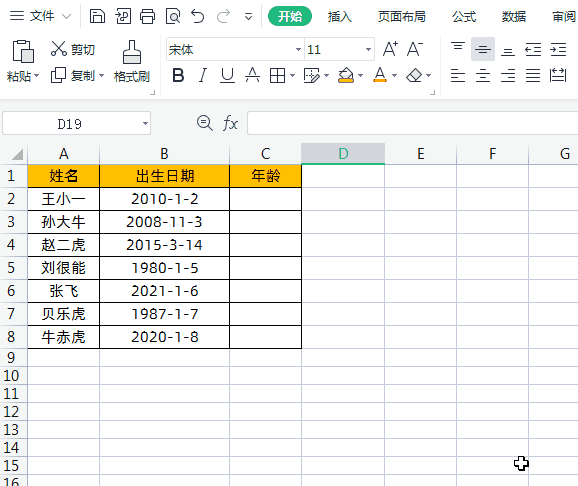Select column D header
Viewport: 578px width, 486px height.
[x=343, y=154]
